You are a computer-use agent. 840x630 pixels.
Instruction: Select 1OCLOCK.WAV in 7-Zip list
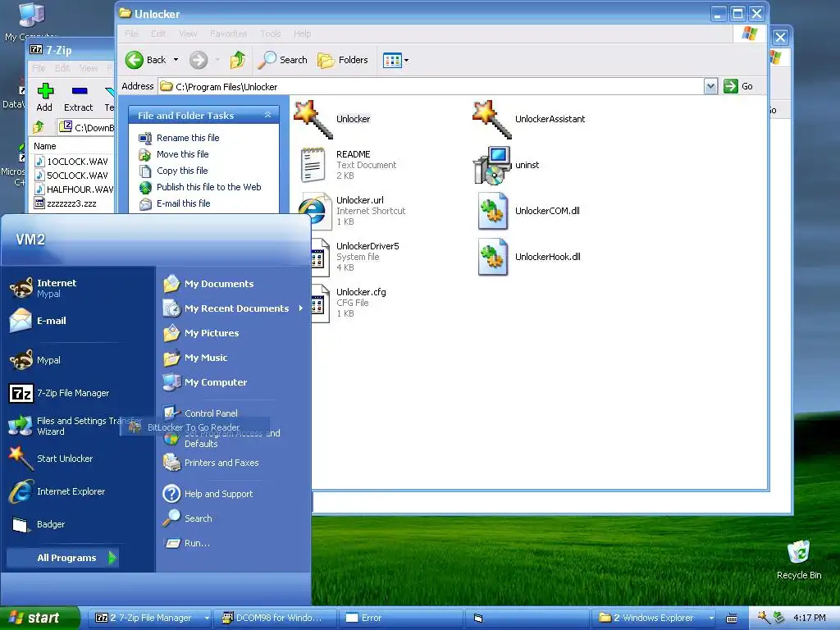pyautogui.click(x=71, y=162)
